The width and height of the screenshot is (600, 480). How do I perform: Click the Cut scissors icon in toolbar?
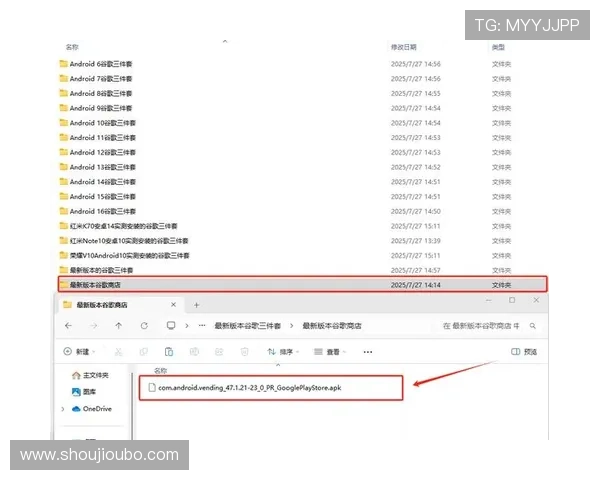[119, 352]
